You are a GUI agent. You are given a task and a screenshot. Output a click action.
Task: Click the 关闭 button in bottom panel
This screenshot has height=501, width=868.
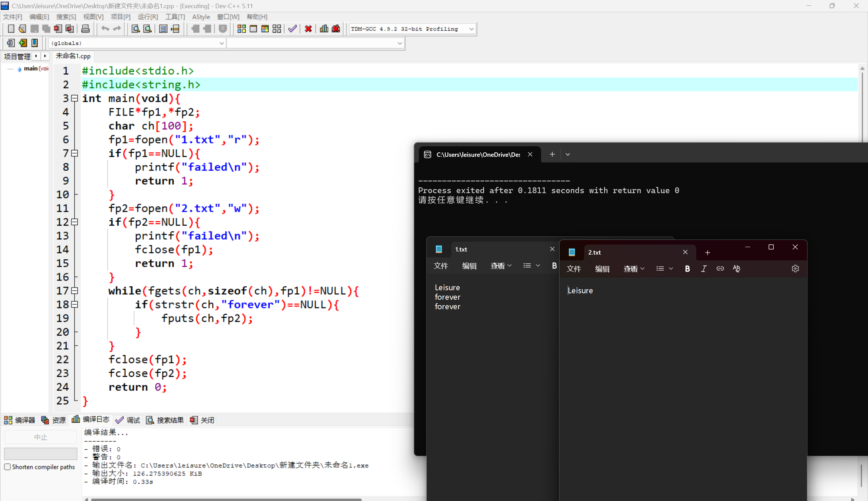pos(202,420)
